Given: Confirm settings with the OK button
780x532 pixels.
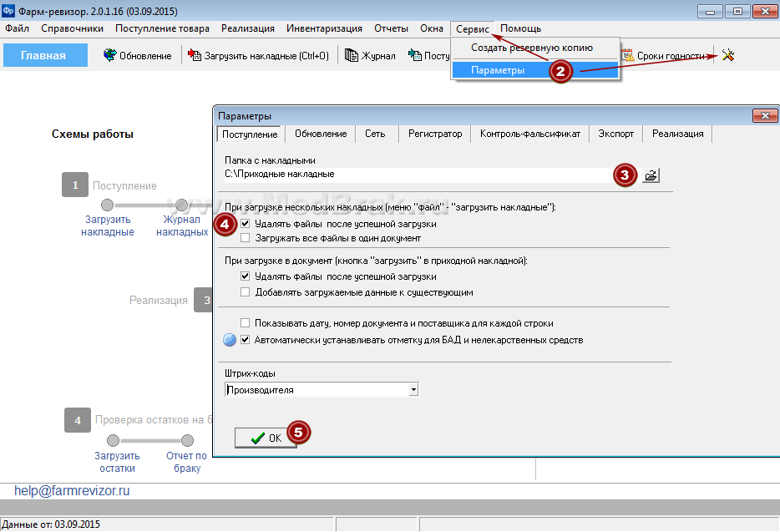Looking at the screenshot, I should tap(266, 438).
